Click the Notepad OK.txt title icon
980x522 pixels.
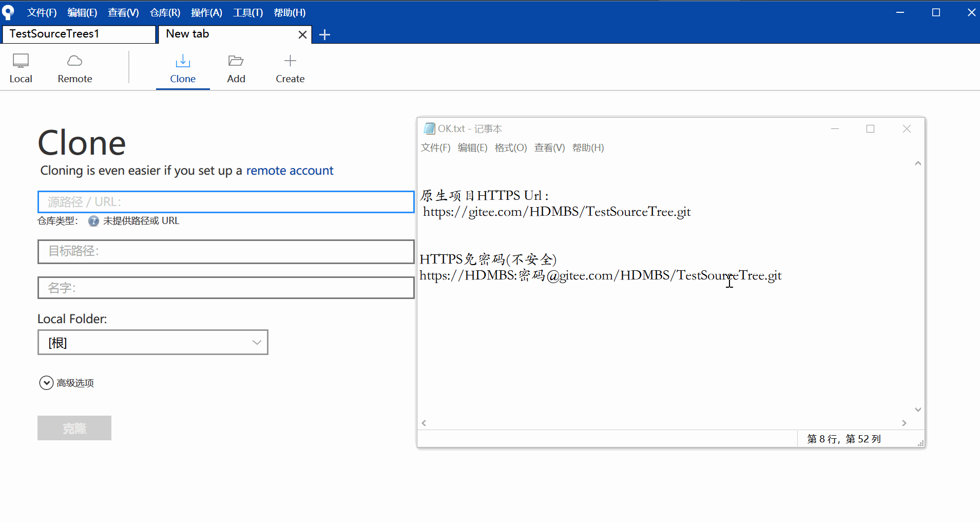pos(429,128)
